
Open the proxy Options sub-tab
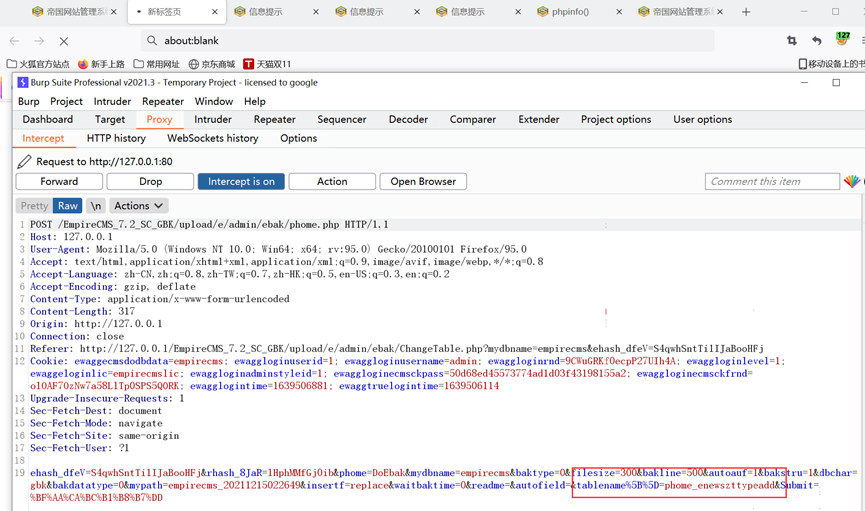[x=298, y=138]
